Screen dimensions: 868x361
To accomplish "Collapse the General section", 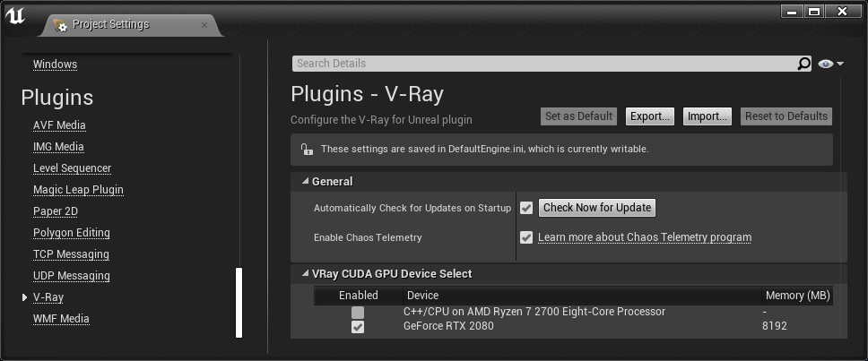I will coord(306,181).
